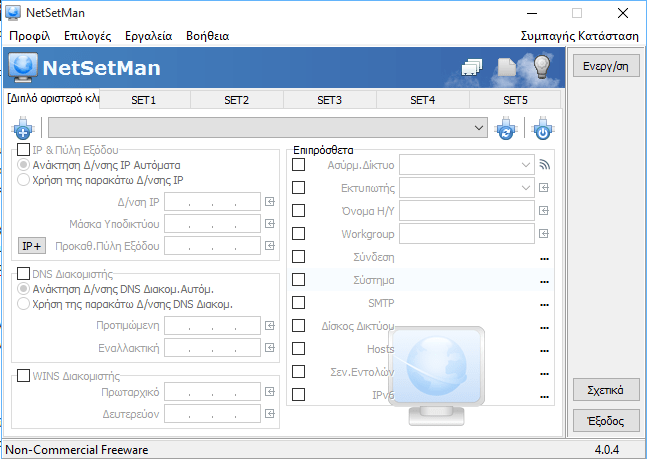Screen dimensions: 647x459
Task: Switch to the SET5 tab
Action: coord(515,100)
